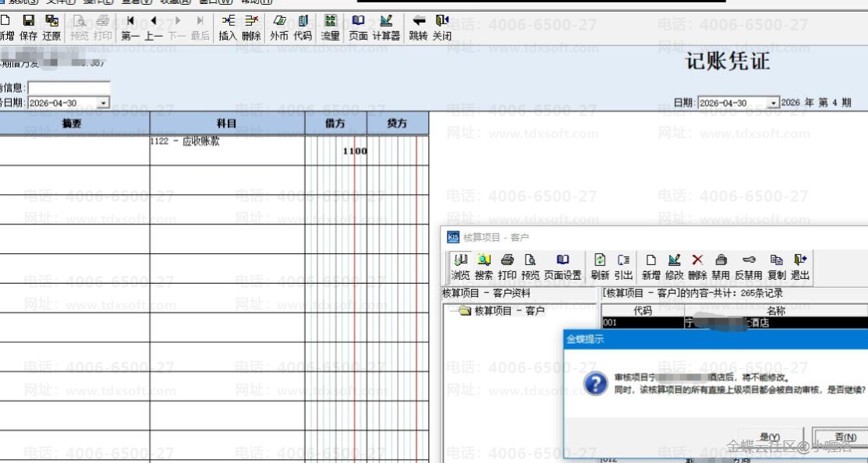Image resolution: width=868 pixels, height=463 pixels.
Task: Confirm dialog with 是(Y) button
Action: (770, 437)
